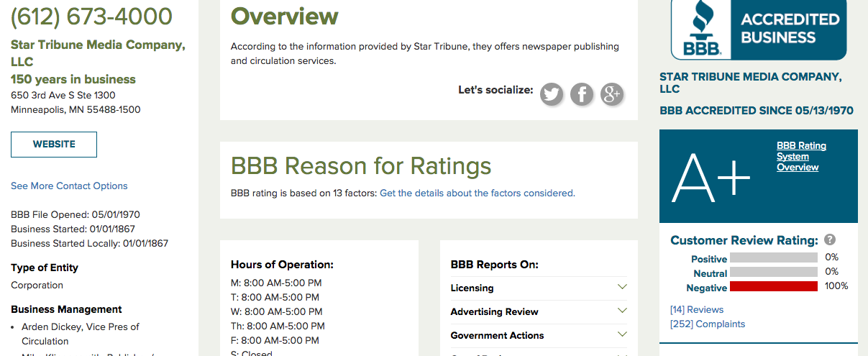Click Friday hours F: 8:00 AM-5:00 PM
868x356 pixels.
275,340
